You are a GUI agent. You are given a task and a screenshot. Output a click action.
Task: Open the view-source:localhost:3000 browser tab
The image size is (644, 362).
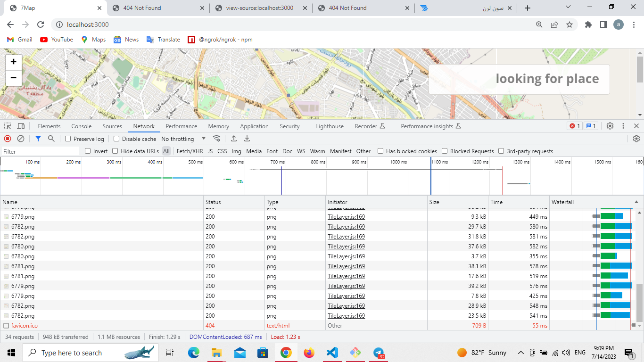tap(260, 8)
